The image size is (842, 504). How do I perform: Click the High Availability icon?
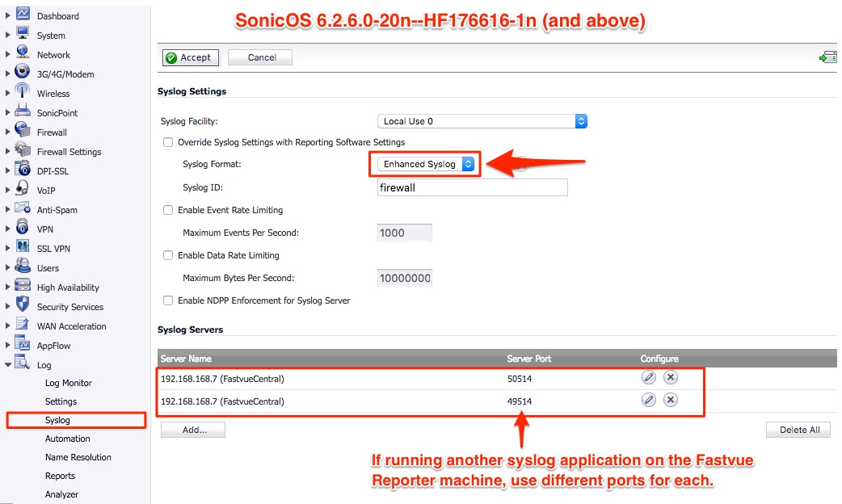click(23, 285)
